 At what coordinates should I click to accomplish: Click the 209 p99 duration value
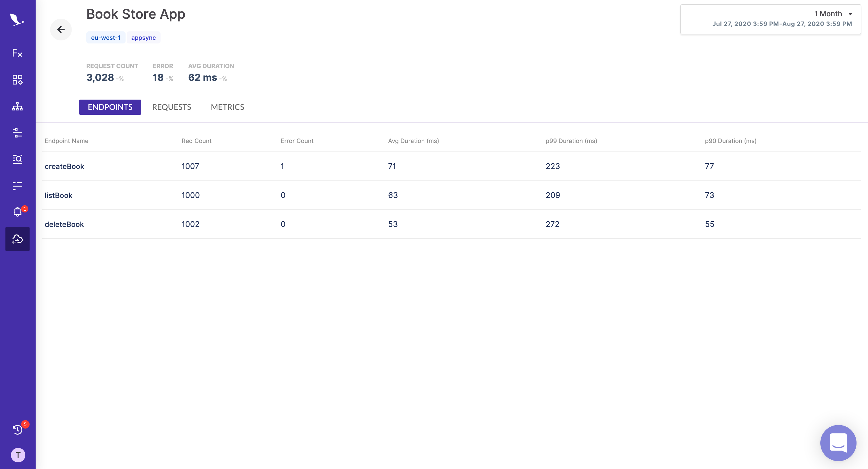click(x=553, y=195)
